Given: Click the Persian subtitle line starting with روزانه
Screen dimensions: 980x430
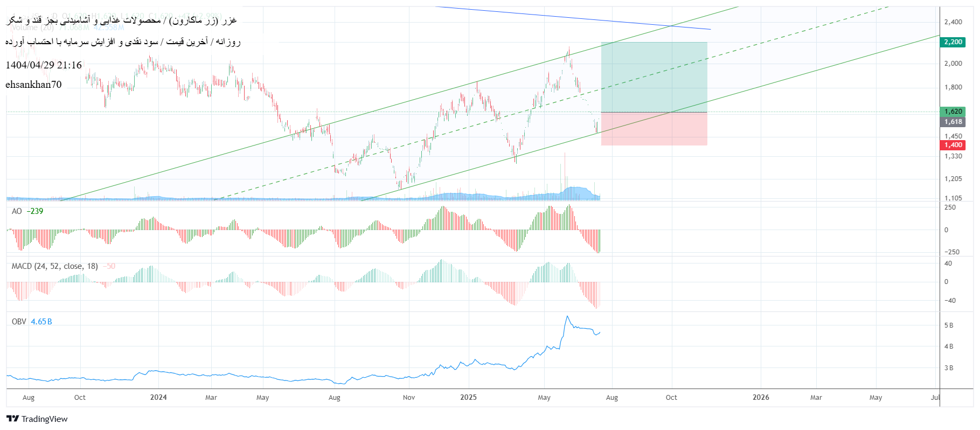Looking at the screenshot, I should tap(123, 41).
